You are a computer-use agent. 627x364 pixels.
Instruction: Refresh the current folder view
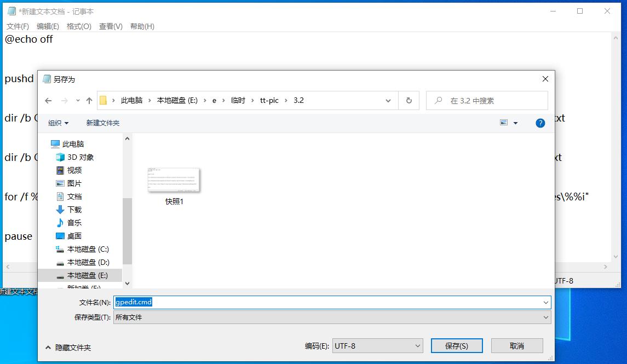pos(408,100)
